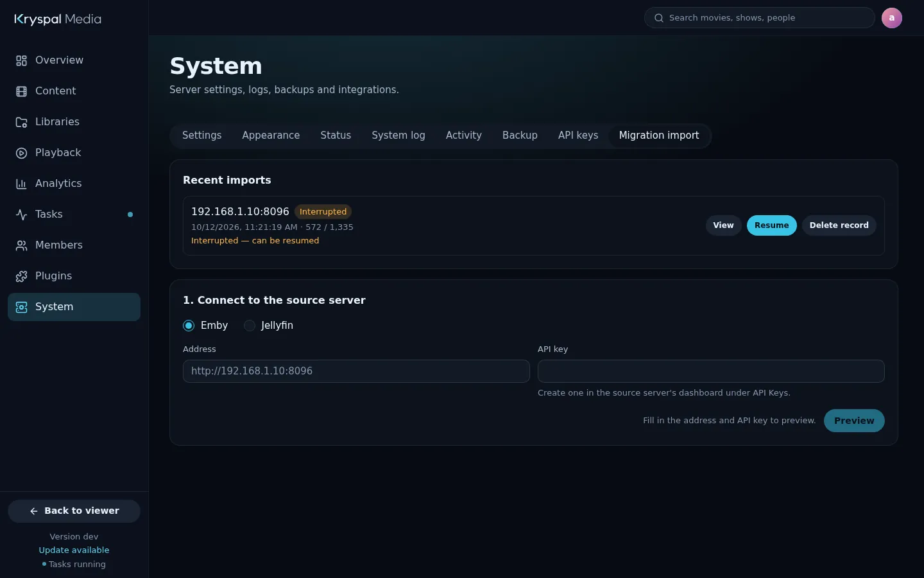
Task: Click the Kryspal Media logo
Action: pos(58,19)
